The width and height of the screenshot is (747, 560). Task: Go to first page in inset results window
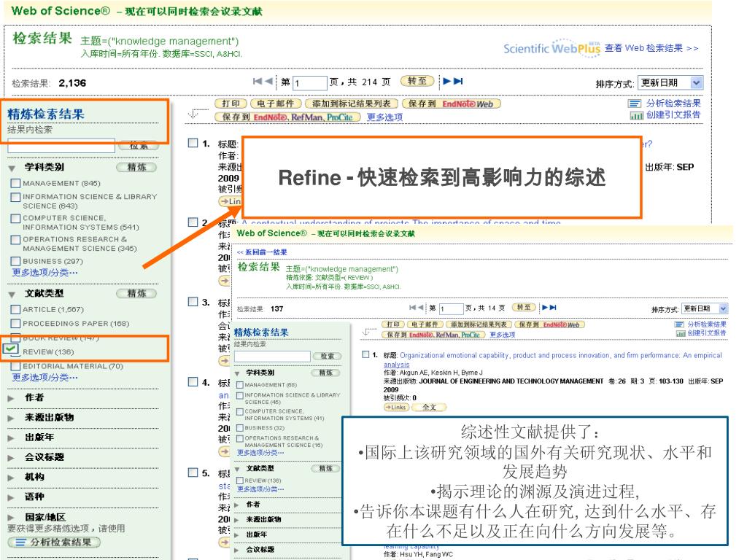(x=413, y=308)
